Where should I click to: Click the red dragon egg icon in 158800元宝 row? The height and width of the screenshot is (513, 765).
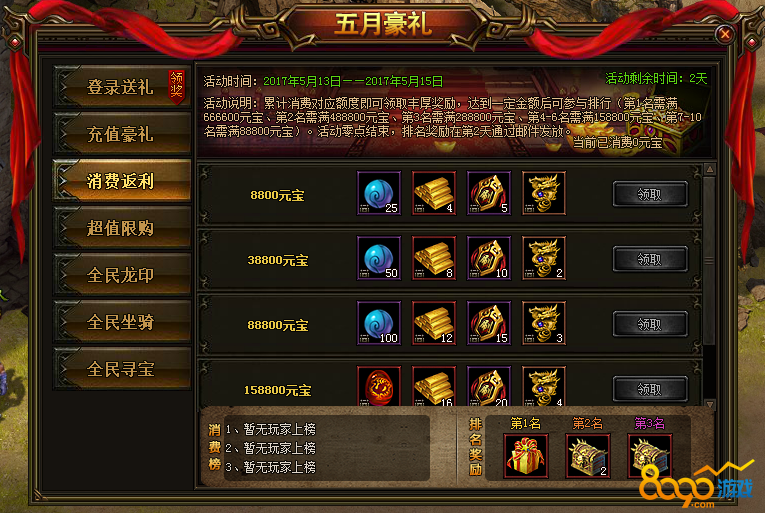coord(379,386)
